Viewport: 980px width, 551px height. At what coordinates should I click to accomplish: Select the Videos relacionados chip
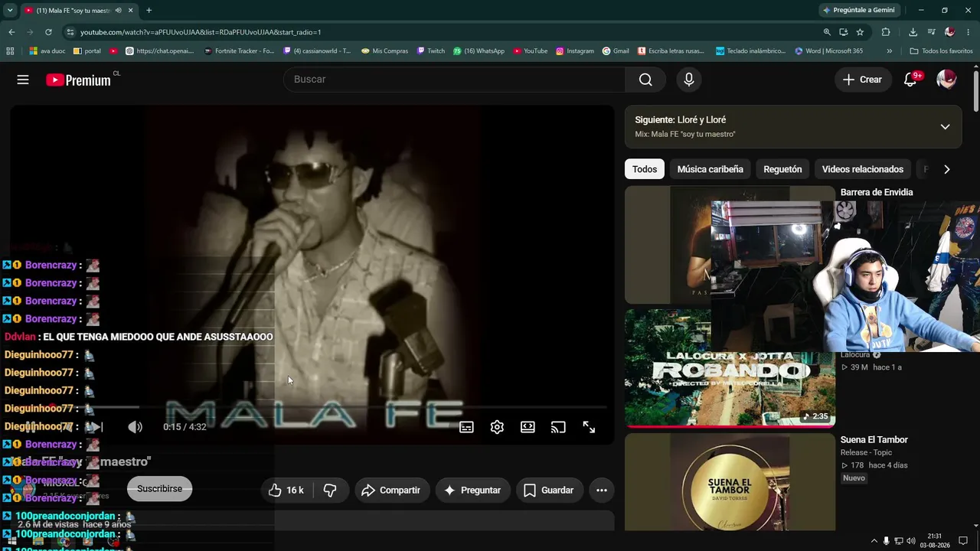coord(863,169)
